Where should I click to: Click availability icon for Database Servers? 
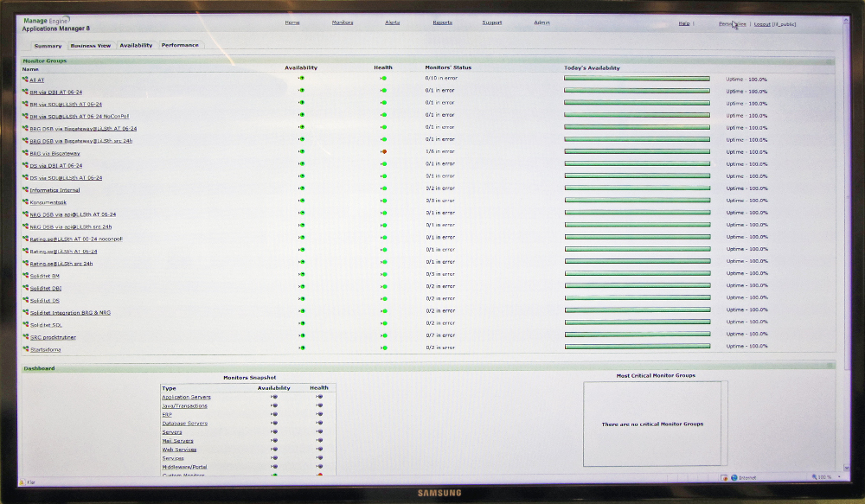click(274, 423)
